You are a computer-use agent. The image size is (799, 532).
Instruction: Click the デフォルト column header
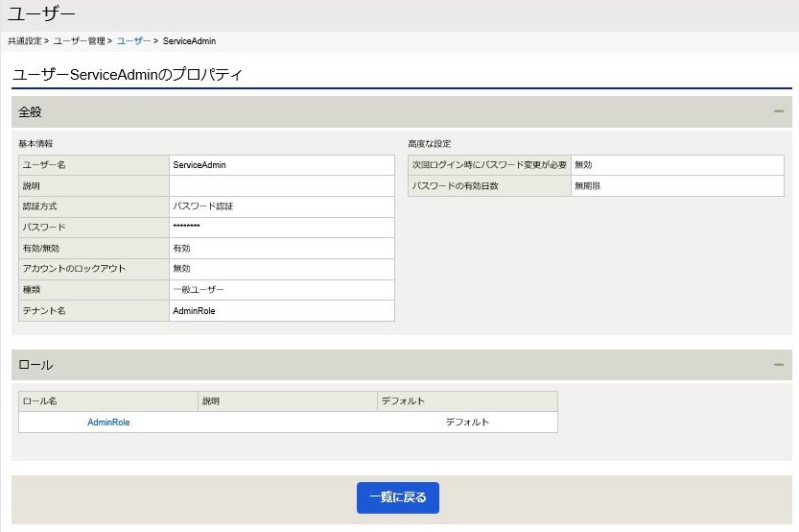(467, 401)
